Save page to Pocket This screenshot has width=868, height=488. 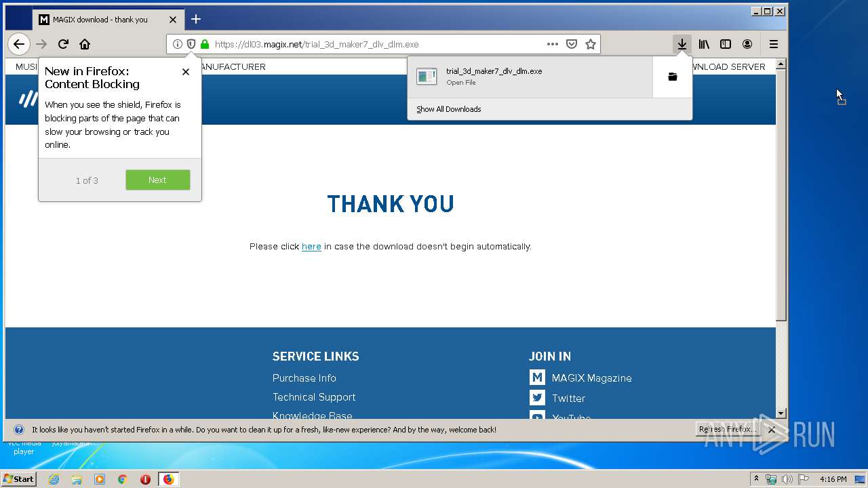click(572, 44)
